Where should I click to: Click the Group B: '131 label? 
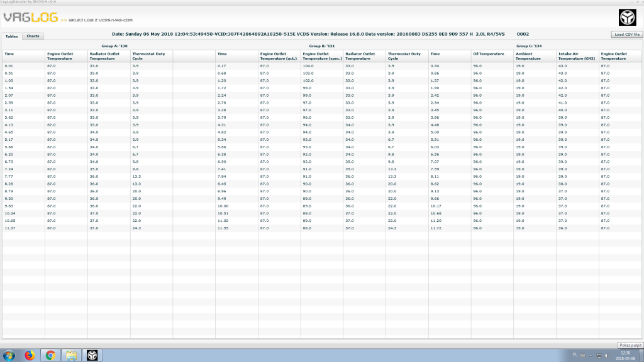[321, 46]
